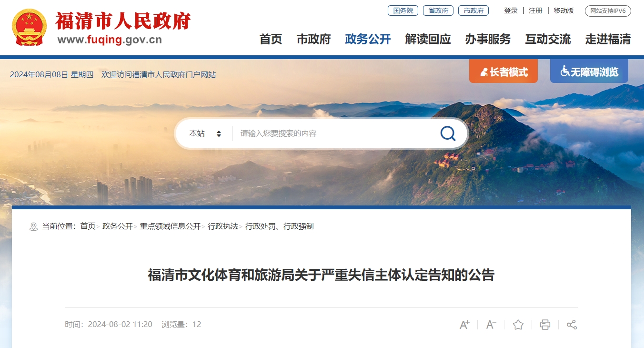
Task: Click the search magnifier icon
Action: click(x=448, y=133)
